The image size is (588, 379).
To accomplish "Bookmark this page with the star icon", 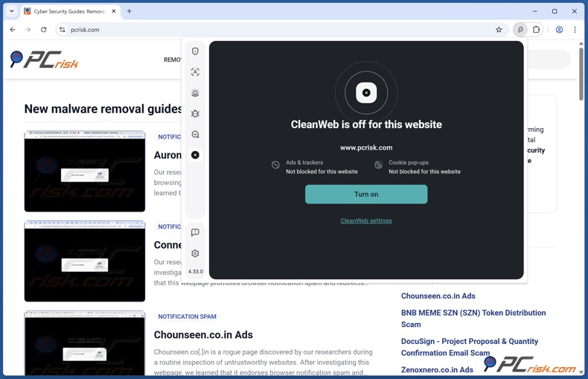I will (x=499, y=30).
